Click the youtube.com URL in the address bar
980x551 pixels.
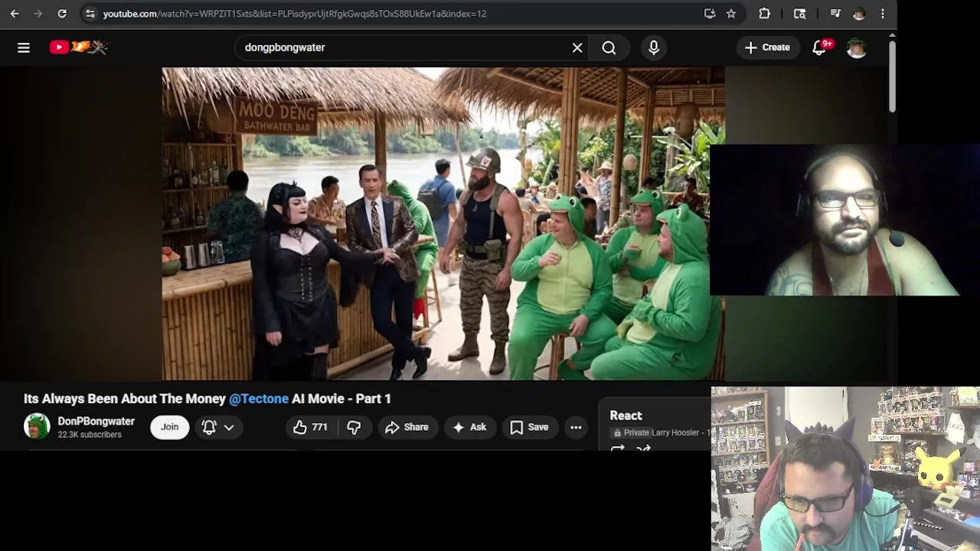pyautogui.click(x=295, y=14)
